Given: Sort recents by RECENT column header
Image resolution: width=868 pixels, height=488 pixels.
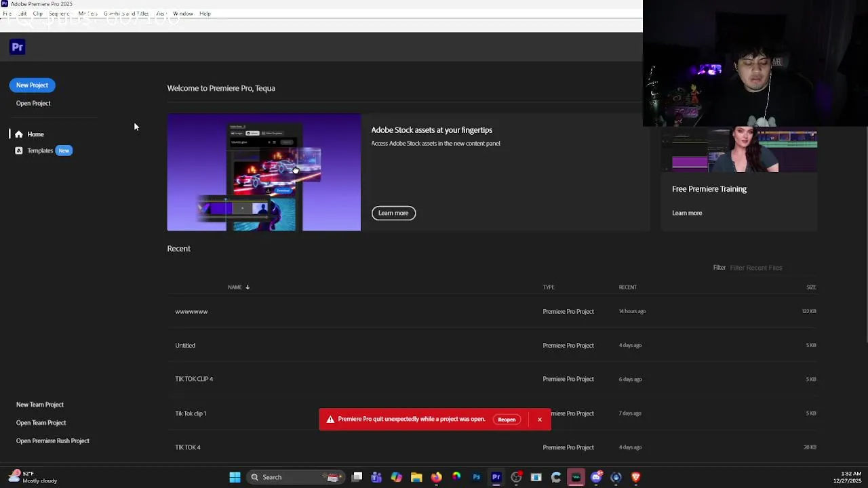Looking at the screenshot, I should [x=627, y=287].
